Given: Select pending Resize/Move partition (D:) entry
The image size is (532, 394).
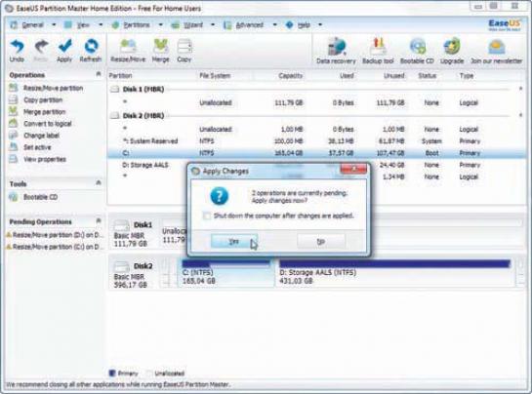Looking at the screenshot, I should [55, 235].
